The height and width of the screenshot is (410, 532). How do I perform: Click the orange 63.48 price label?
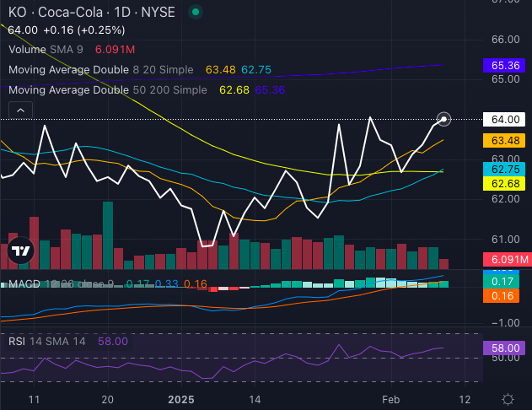pos(504,140)
